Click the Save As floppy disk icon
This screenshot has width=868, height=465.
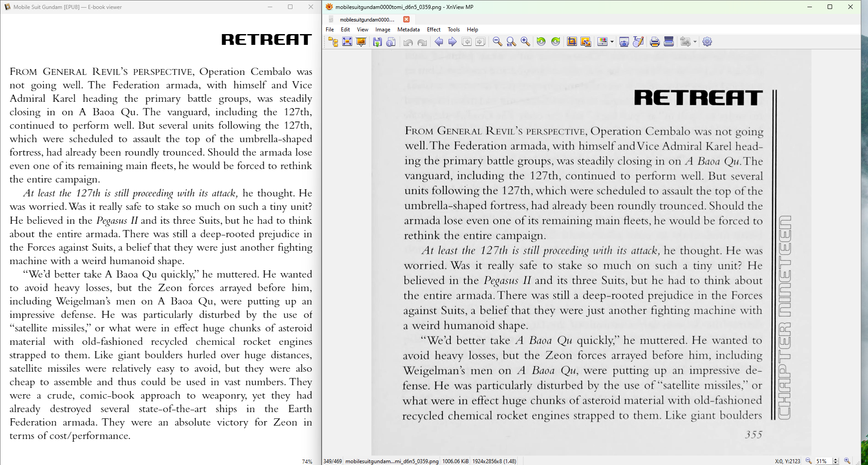tap(377, 42)
